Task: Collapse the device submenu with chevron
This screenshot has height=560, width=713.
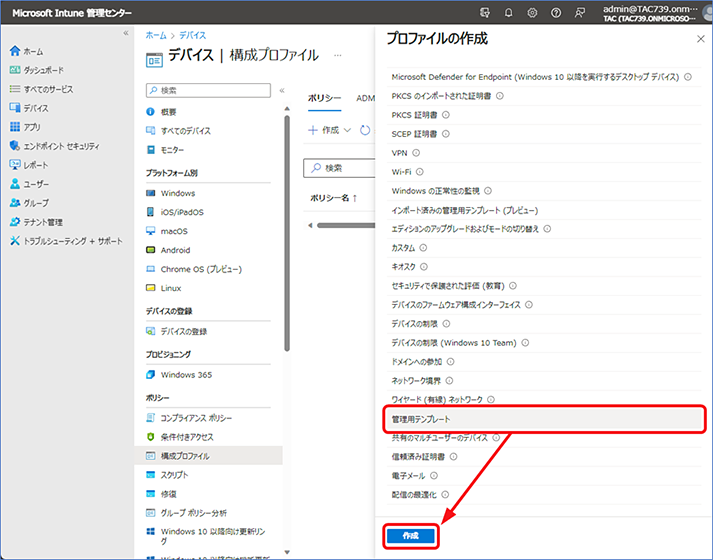Action: click(x=282, y=90)
